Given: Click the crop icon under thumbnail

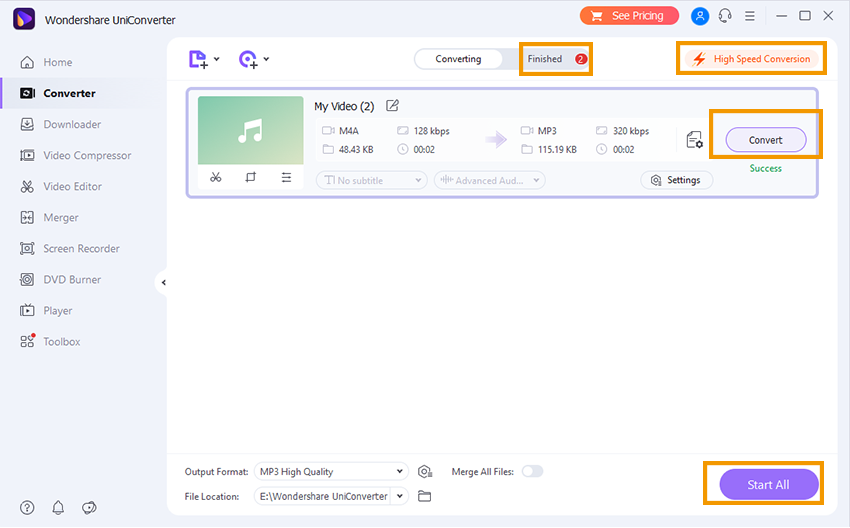Looking at the screenshot, I should tap(251, 178).
